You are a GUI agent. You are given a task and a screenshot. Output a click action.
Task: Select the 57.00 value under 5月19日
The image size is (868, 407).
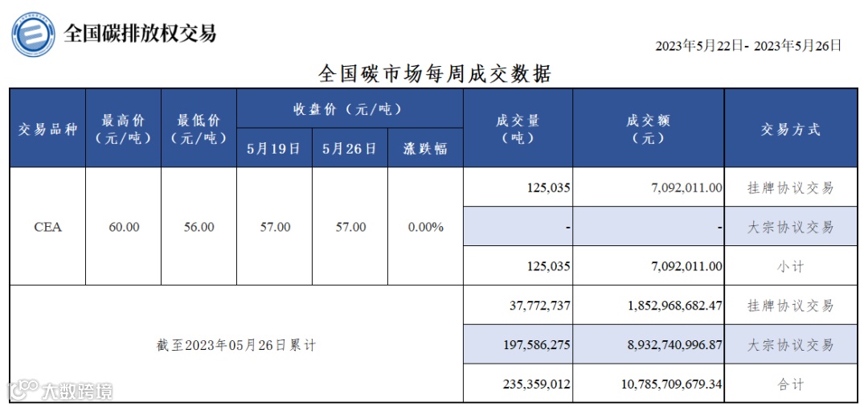(x=274, y=227)
